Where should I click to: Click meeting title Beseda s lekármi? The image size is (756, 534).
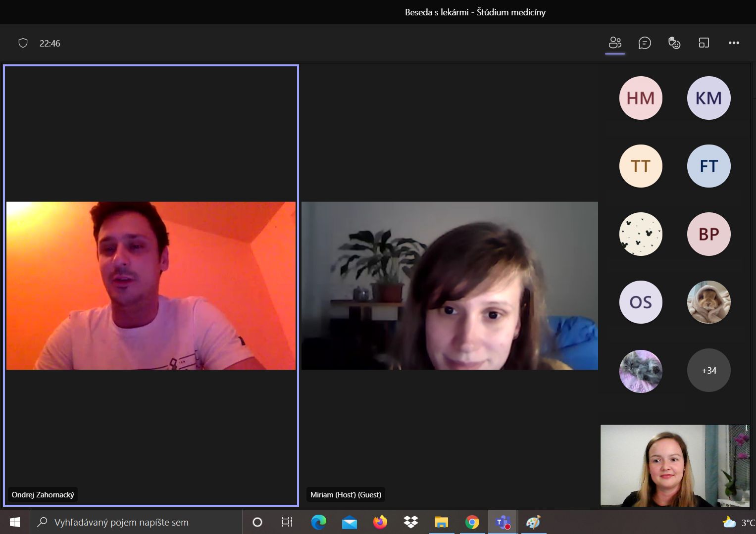point(475,12)
